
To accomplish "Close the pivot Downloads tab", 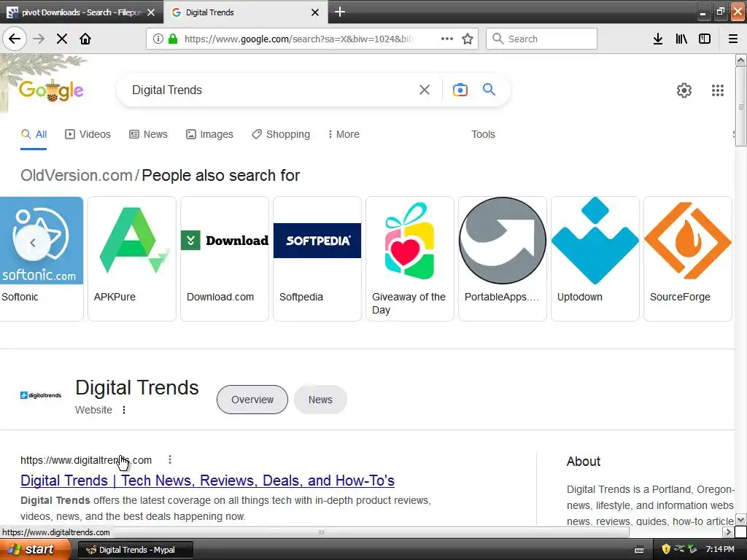I will click(x=151, y=12).
